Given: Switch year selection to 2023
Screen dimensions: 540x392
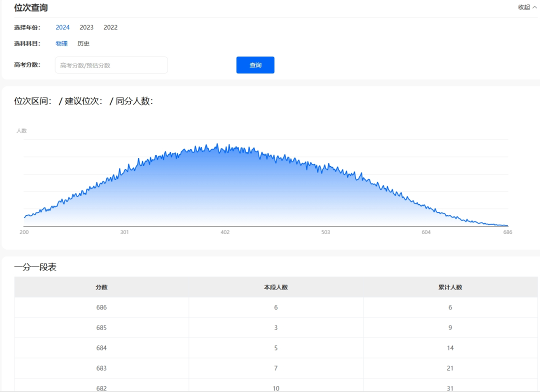Looking at the screenshot, I should point(86,27).
